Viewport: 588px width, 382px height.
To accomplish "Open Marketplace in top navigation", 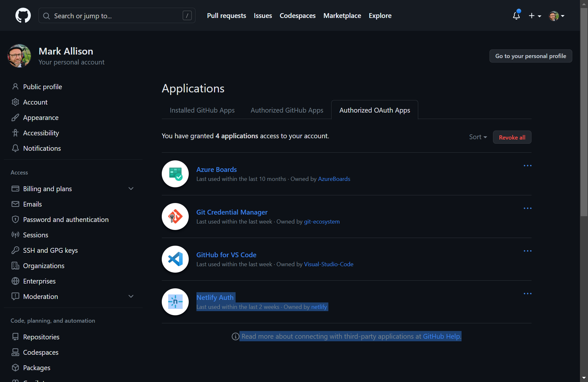I will 342,15.
